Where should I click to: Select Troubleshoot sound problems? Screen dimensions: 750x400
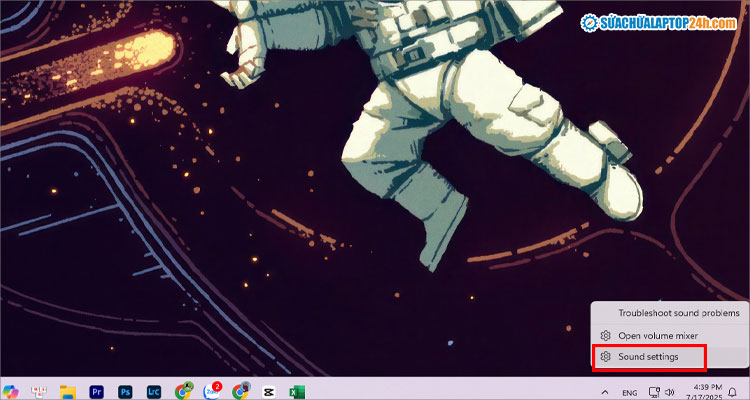pyautogui.click(x=670, y=313)
